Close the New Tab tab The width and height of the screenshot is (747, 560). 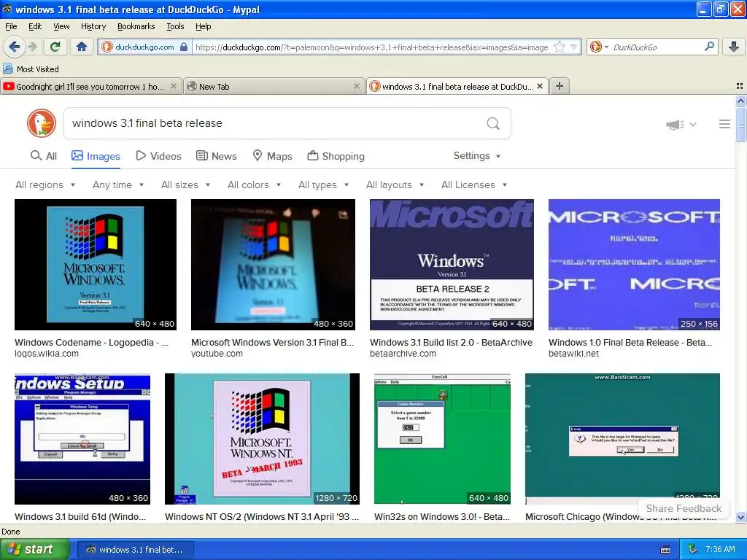pyautogui.click(x=356, y=86)
